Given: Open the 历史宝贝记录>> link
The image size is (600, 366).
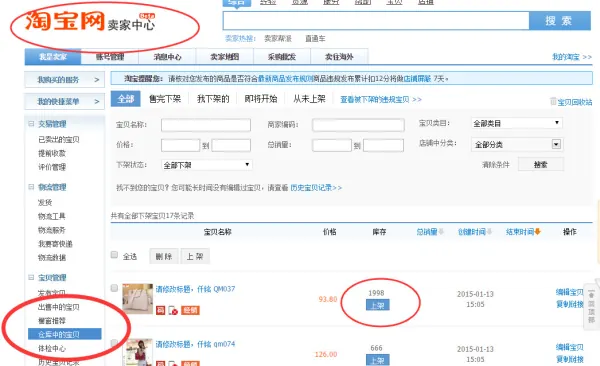Looking at the screenshot, I should click(316, 188).
